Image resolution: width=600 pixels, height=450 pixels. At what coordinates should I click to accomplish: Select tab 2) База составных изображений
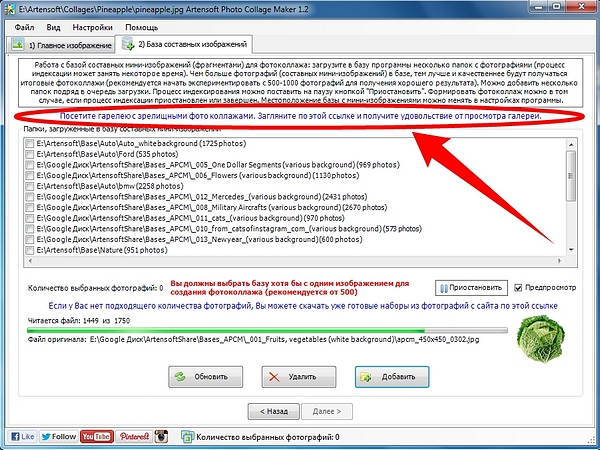[x=184, y=44]
